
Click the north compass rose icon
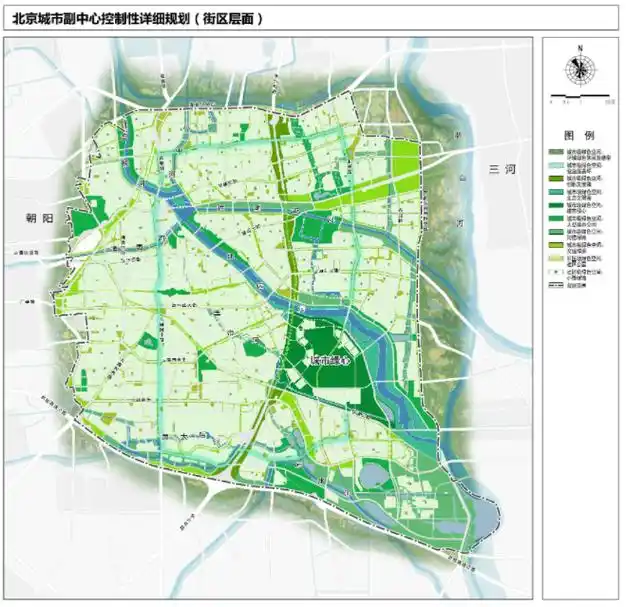coord(579,70)
